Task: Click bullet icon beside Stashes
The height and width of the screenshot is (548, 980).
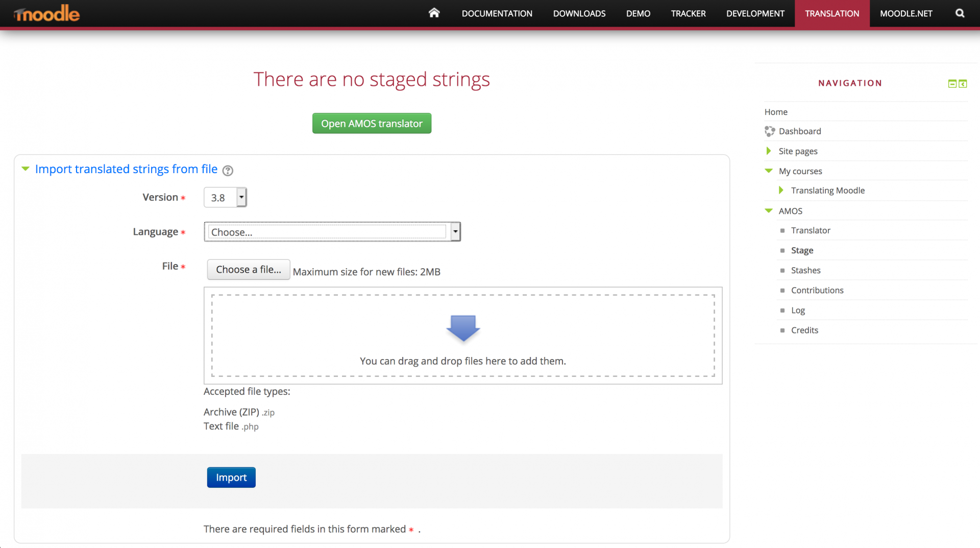Action: click(x=782, y=271)
